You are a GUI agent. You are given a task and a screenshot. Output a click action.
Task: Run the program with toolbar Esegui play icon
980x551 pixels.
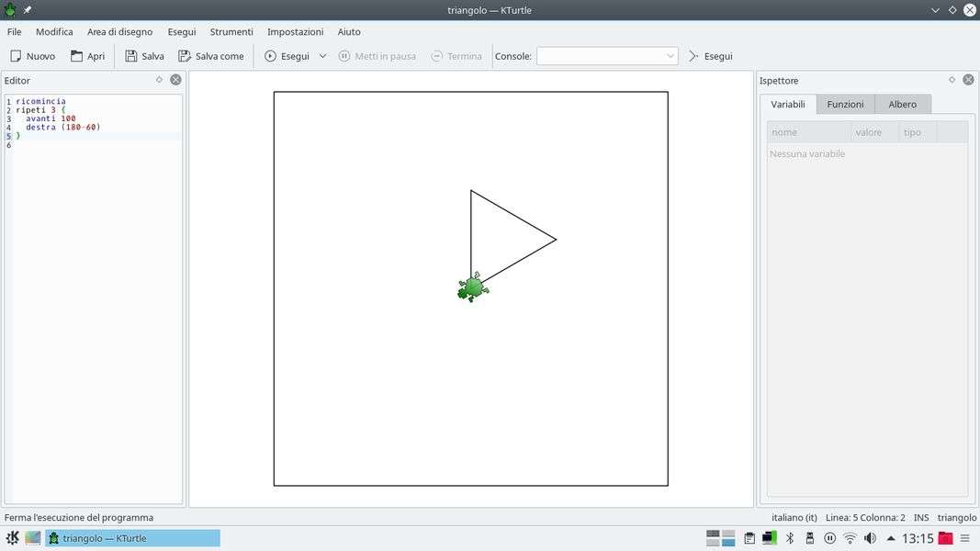(x=287, y=56)
